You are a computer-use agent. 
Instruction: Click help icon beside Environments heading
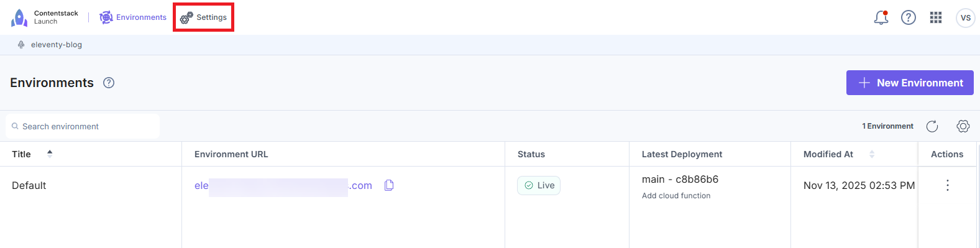pos(109,83)
